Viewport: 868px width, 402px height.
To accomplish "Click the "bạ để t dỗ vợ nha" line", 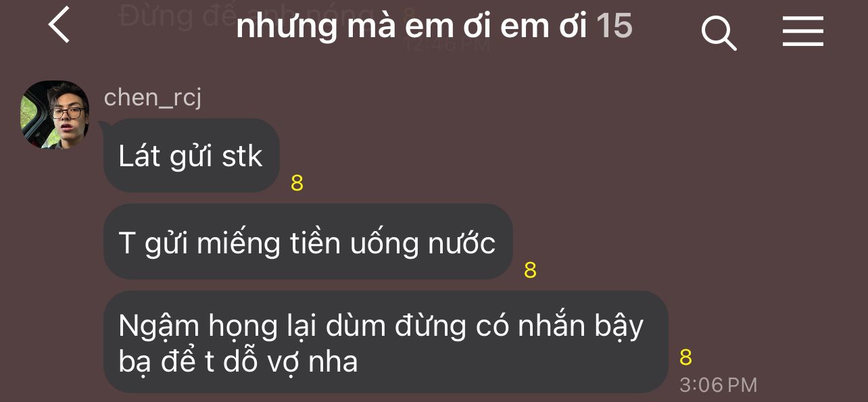I will pos(238,362).
